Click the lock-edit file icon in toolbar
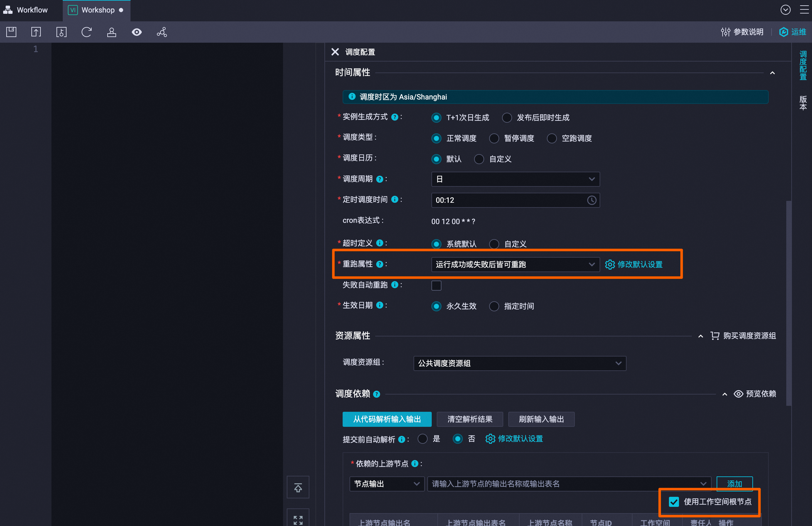The width and height of the screenshot is (812, 526). [x=61, y=32]
